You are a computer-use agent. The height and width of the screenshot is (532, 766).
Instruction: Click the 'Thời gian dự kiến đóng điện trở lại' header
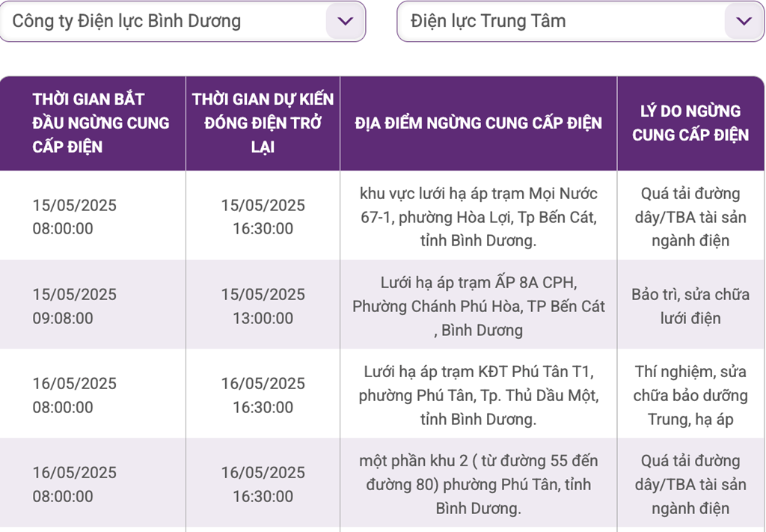pyautogui.click(x=263, y=123)
